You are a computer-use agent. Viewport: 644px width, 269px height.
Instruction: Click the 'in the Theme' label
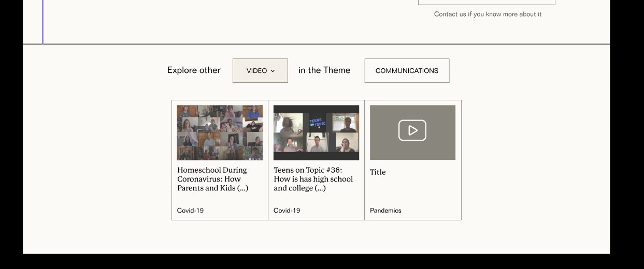[324, 70]
